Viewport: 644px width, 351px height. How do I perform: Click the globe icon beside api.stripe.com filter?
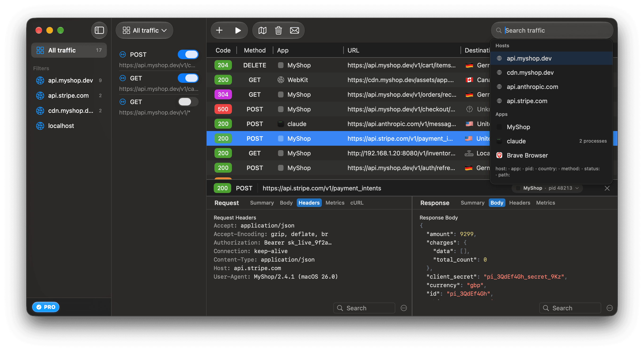(40, 95)
